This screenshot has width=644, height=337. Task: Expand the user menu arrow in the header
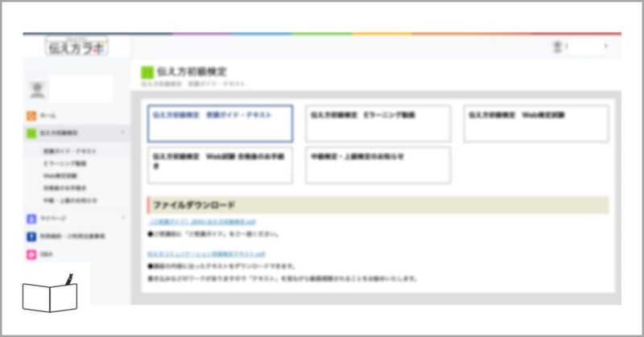pyautogui.click(x=605, y=46)
